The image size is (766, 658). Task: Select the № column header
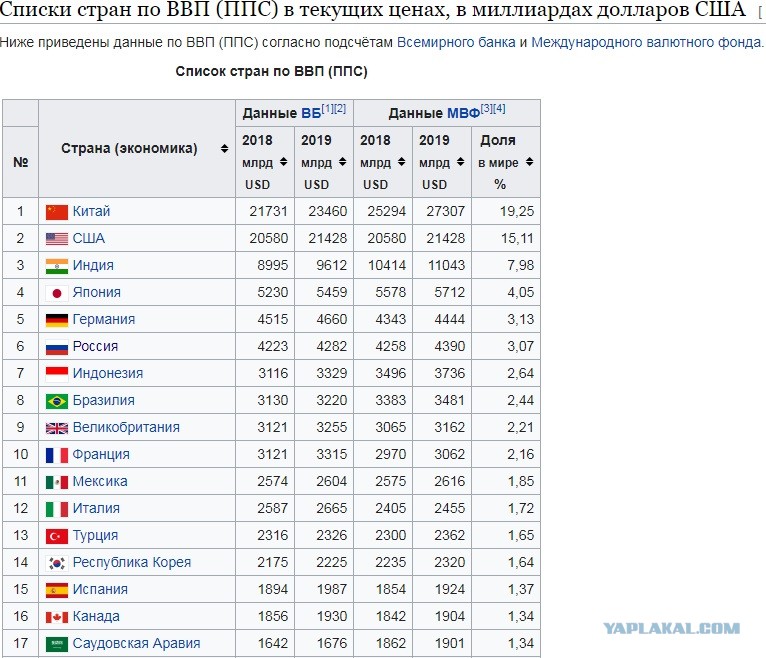[x=21, y=162]
